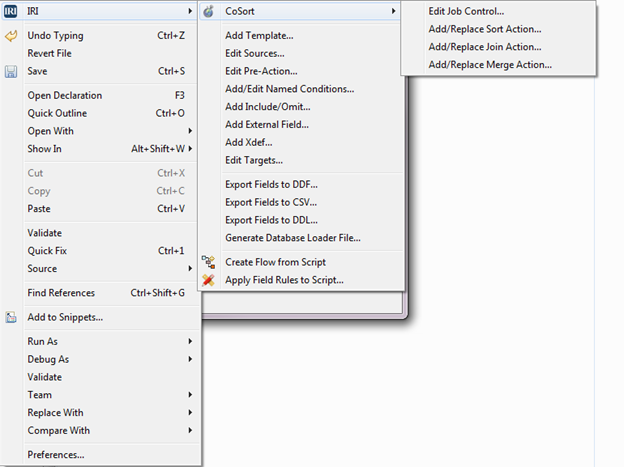The height and width of the screenshot is (467, 624).
Task: Expand the Replace With submenu arrow
Action: pos(190,413)
